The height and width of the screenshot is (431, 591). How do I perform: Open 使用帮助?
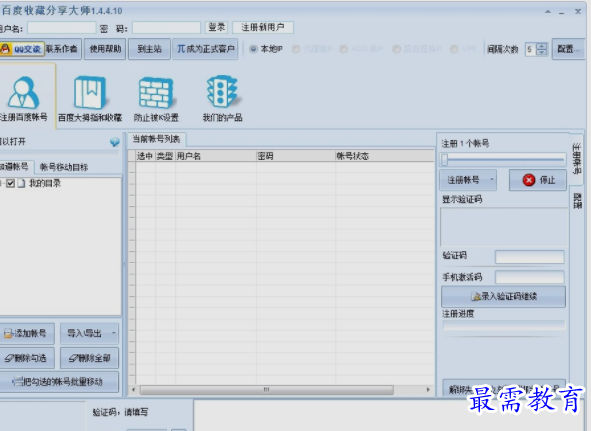click(x=105, y=49)
